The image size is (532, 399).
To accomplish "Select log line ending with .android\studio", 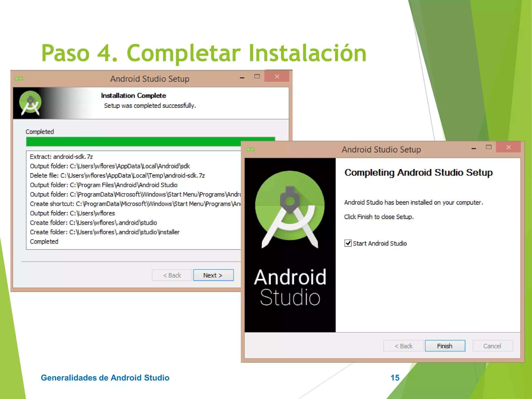I will pyautogui.click(x=94, y=223).
